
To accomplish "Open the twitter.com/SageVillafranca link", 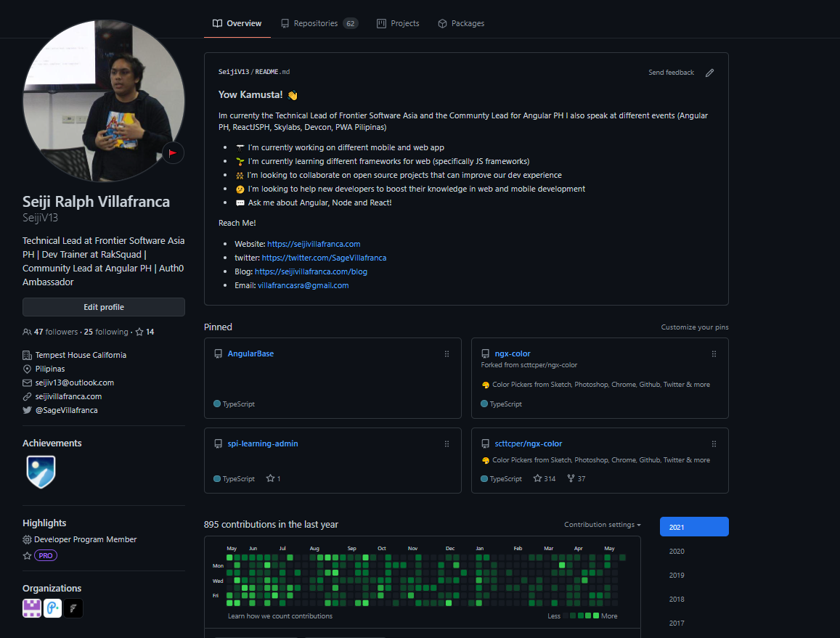I will click(x=324, y=258).
